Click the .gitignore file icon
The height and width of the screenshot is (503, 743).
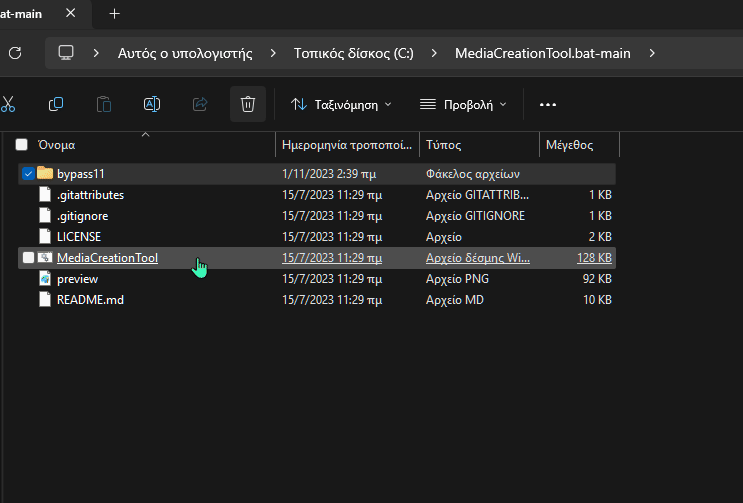point(45,215)
